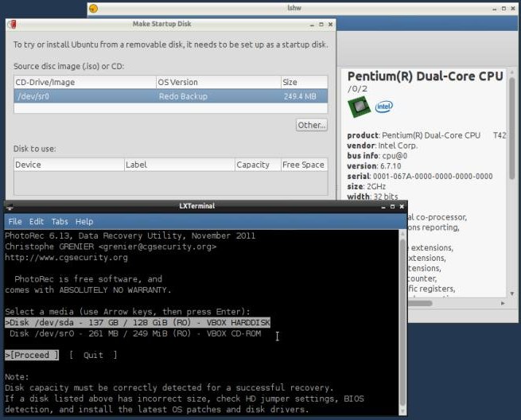Maximize the LXTerminal window
Viewport: 521px width, 420px height.
[x=392, y=207]
